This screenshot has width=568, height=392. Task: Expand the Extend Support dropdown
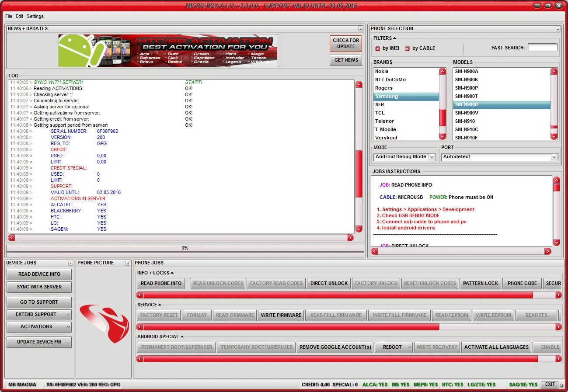click(x=68, y=315)
